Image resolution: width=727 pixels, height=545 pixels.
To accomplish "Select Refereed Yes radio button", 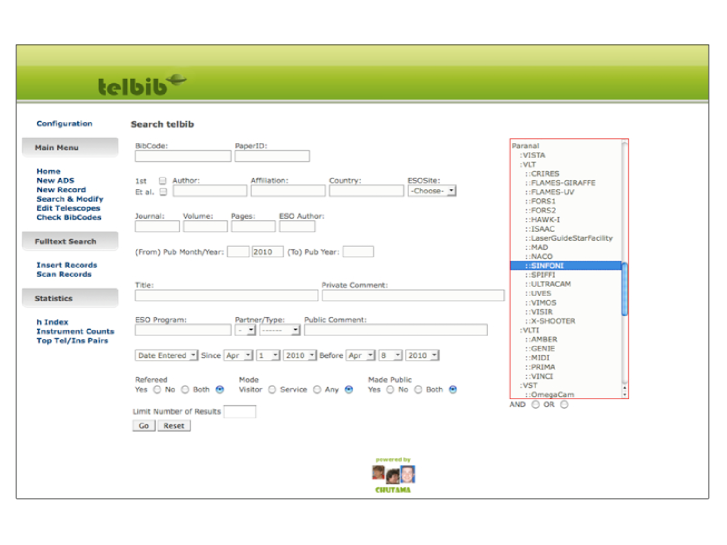I will (x=157, y=390).
